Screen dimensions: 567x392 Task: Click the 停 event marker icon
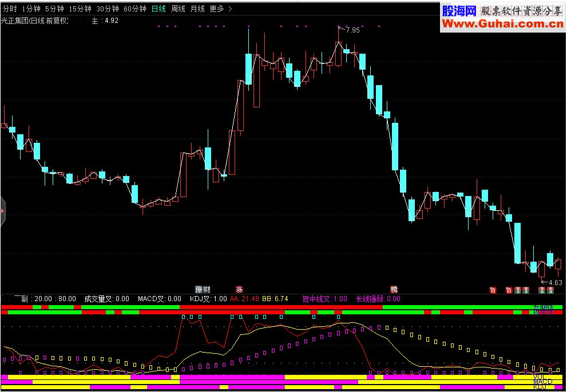click(199, 289)
